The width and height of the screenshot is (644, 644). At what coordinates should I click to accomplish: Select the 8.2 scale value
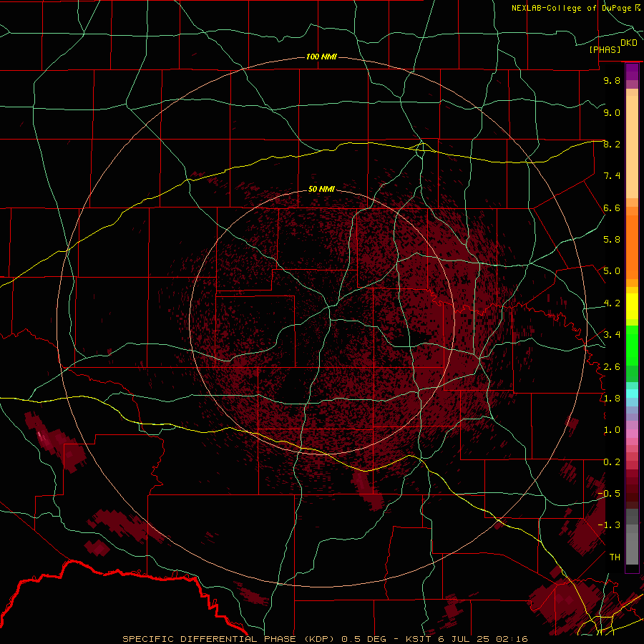(x=612, y=144)
